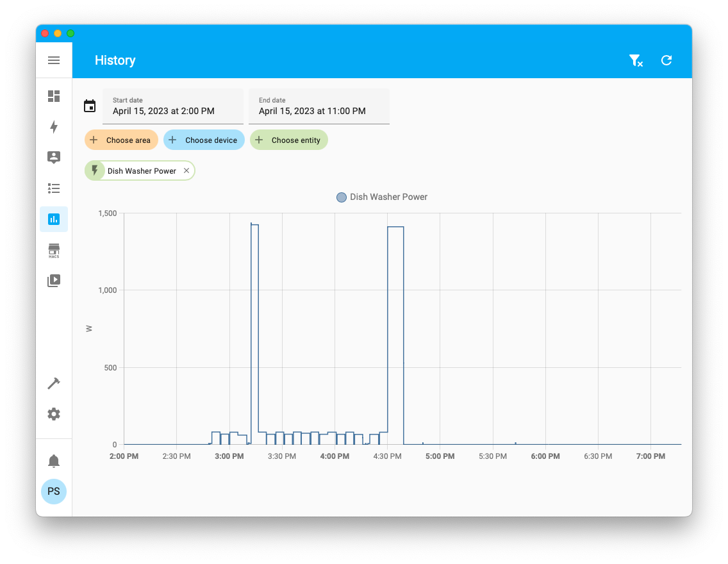The width and height of the screenshot is (728, 564).
Task: Click the 1,500 y-axis label
Action: click(108, 213)
